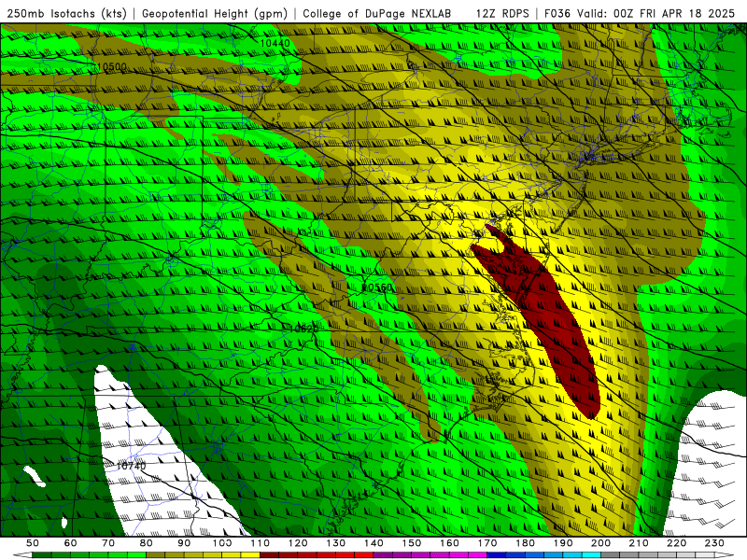
Task: Click the 170 value on the color scale
Action: (487, 543)
